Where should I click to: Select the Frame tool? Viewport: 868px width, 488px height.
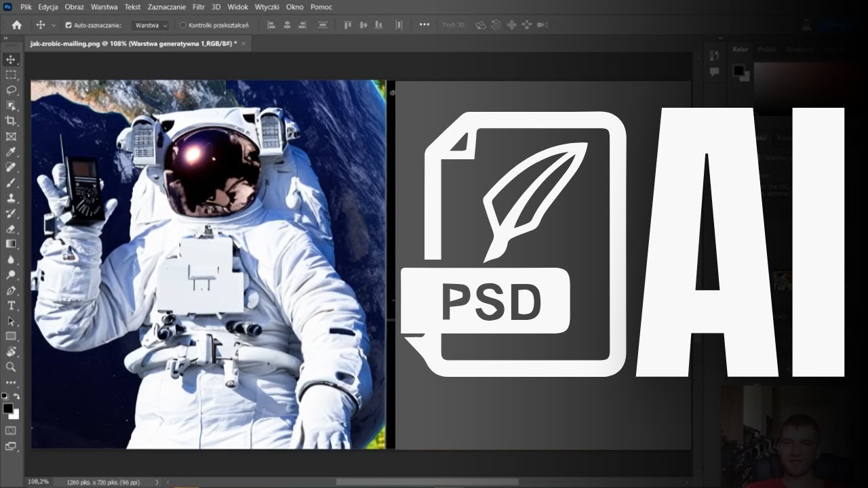click(x=11, y=136)
